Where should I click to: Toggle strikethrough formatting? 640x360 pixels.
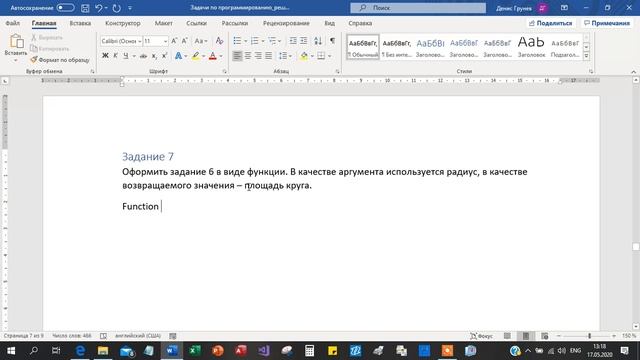(x=143, y=56)
